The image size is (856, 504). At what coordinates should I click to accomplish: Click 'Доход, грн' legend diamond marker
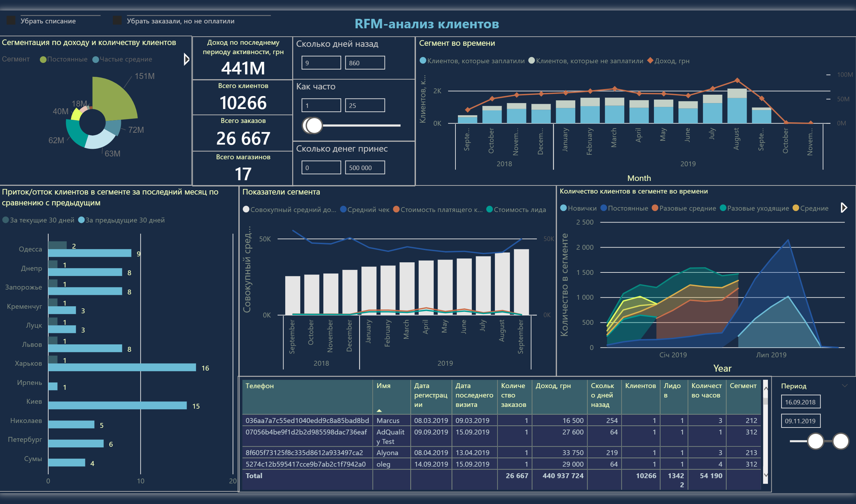point(650,60)
